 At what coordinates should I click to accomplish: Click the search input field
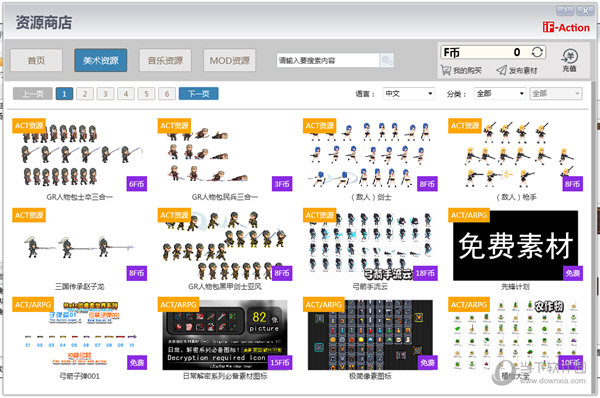328,60
